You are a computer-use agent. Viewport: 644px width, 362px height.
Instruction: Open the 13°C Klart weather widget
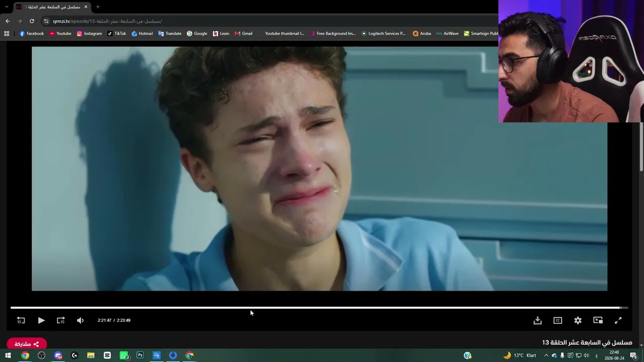520,355
